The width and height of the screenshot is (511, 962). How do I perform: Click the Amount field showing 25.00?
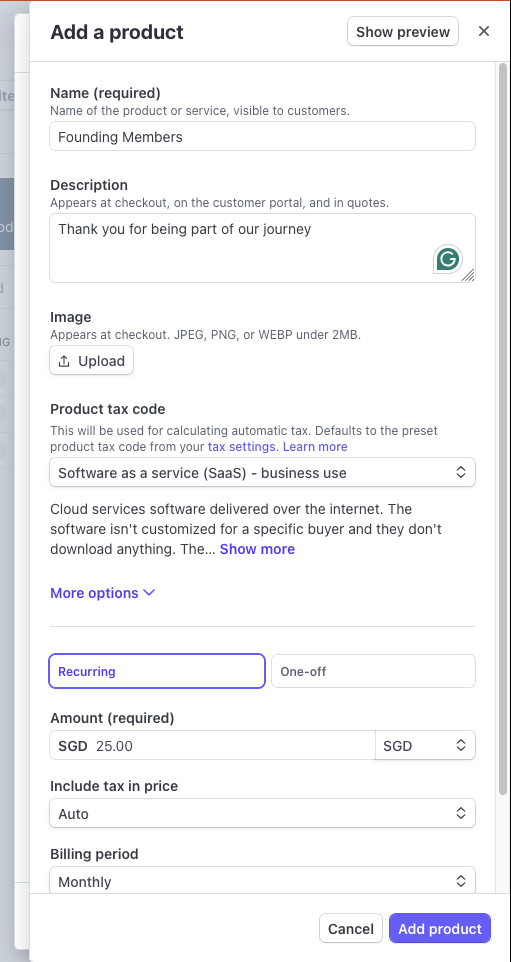tap(212, 745)
